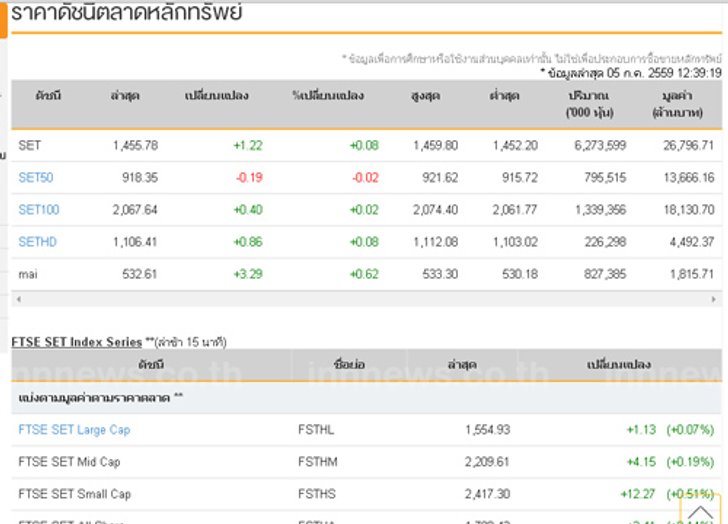Image resolution: width=728 pixels, height=524 pixels.
Task: Click SET50 low value 915.72
Action: [520, 178]
